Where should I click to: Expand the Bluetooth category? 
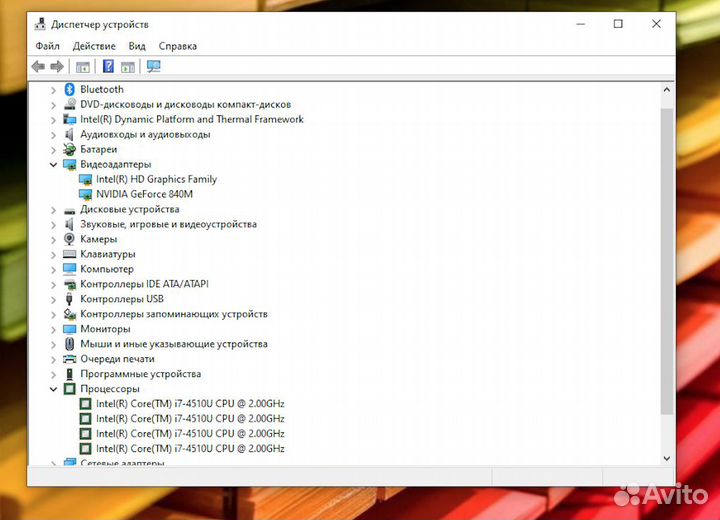[x=53, y=90]
